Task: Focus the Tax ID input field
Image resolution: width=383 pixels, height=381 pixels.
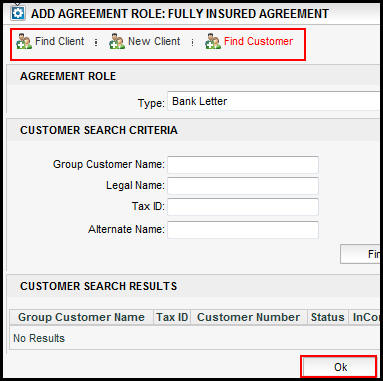Action: 243,207
